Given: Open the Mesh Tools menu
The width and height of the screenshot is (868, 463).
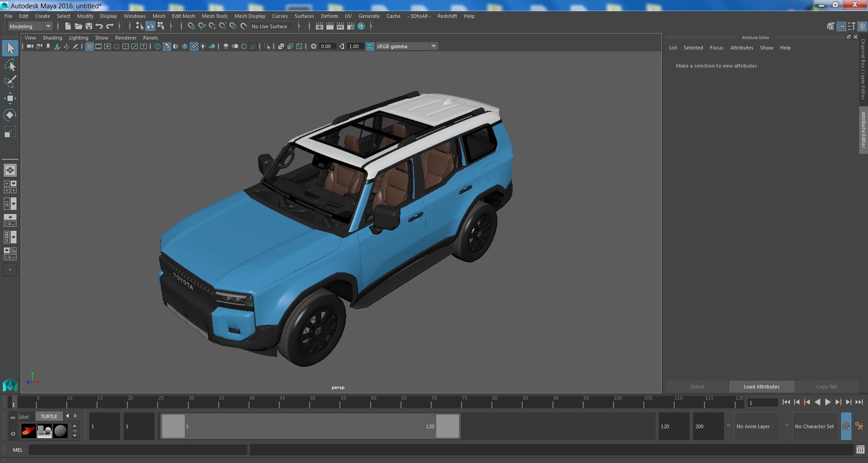Looking at the screenshot, I should tap(215, 16).
